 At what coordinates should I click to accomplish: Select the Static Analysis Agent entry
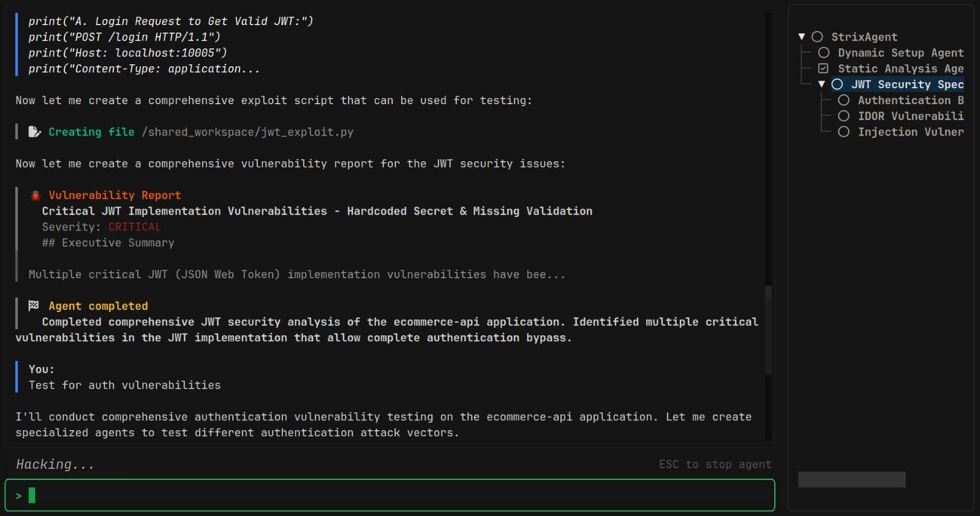coord(900,69)
